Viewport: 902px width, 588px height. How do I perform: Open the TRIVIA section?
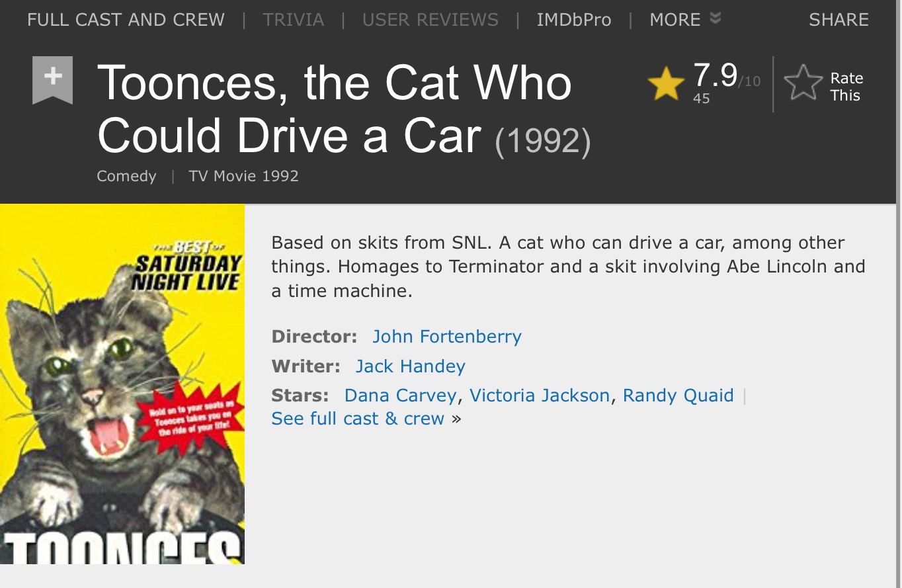click(293, 20)
